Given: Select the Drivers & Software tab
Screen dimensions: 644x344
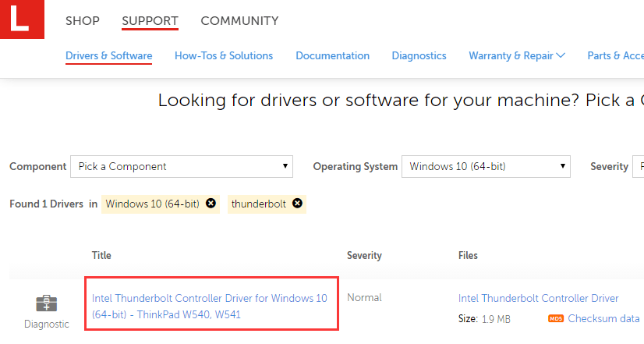Looking at the screenshot, I should [109, 56].
